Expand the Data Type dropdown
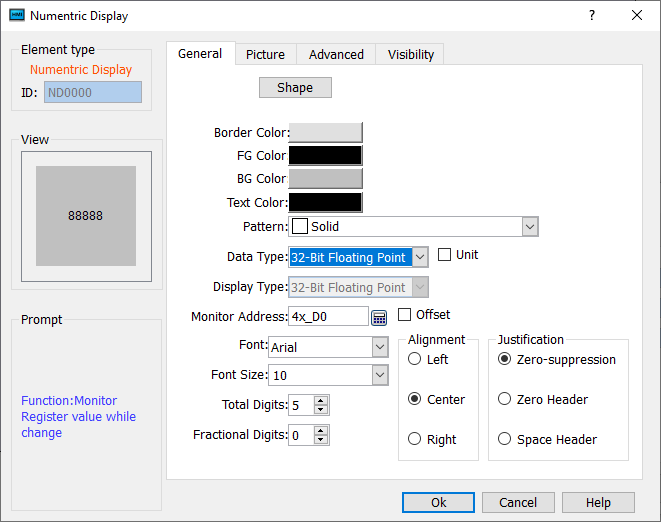Image resolution: width=661 pixels, height=522 pixels. [x=420, y=257]
